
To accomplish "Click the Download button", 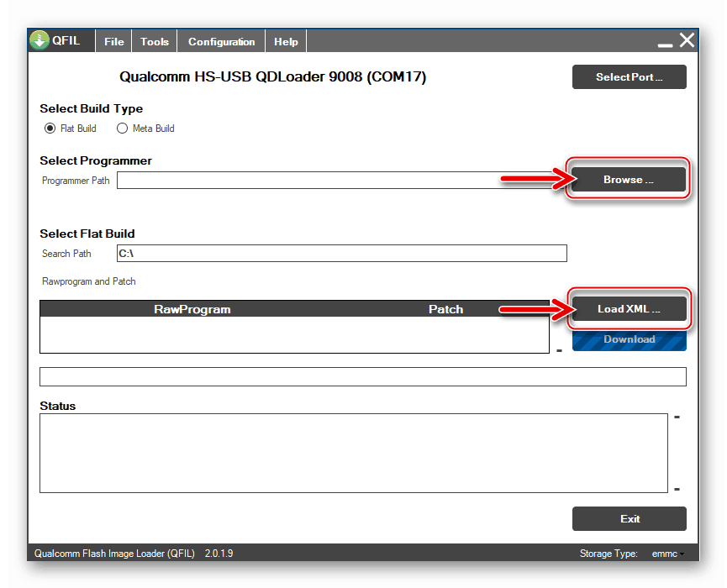I will pos(630,340).
